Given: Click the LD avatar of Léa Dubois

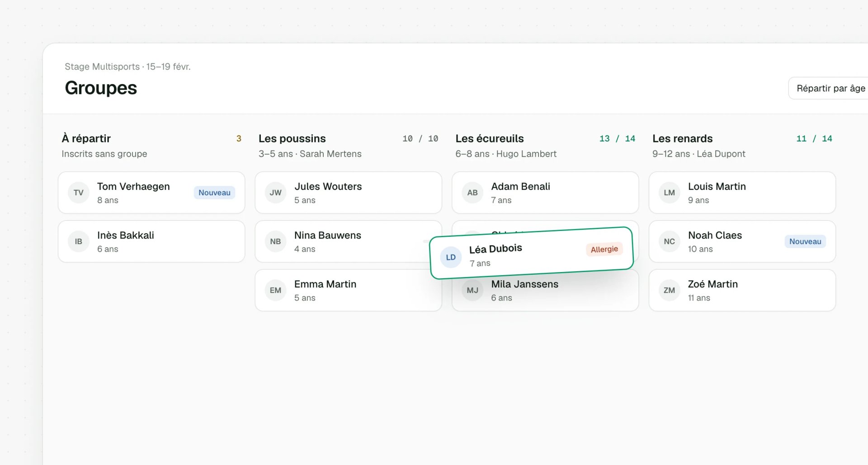Looking at the screenshot, I should tap(451, 257).
